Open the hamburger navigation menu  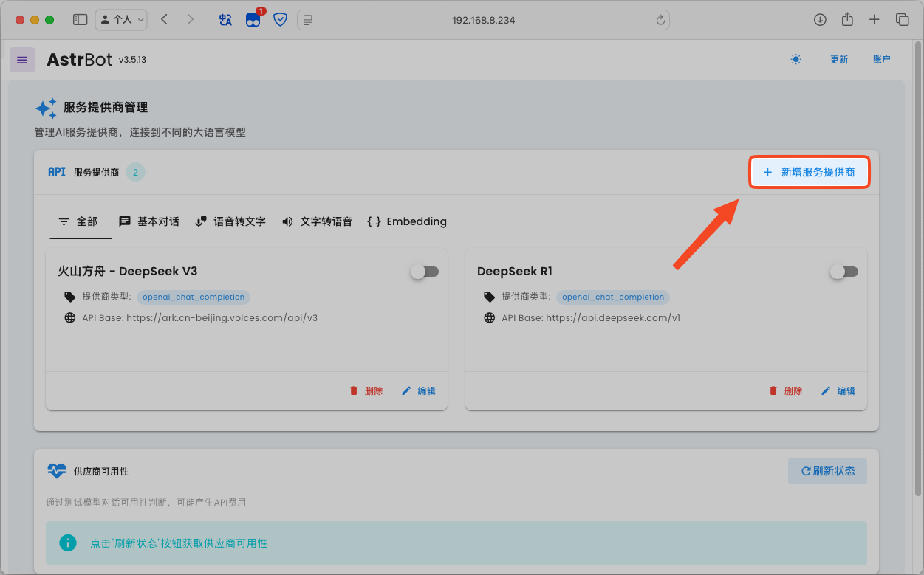pos(22,60)
